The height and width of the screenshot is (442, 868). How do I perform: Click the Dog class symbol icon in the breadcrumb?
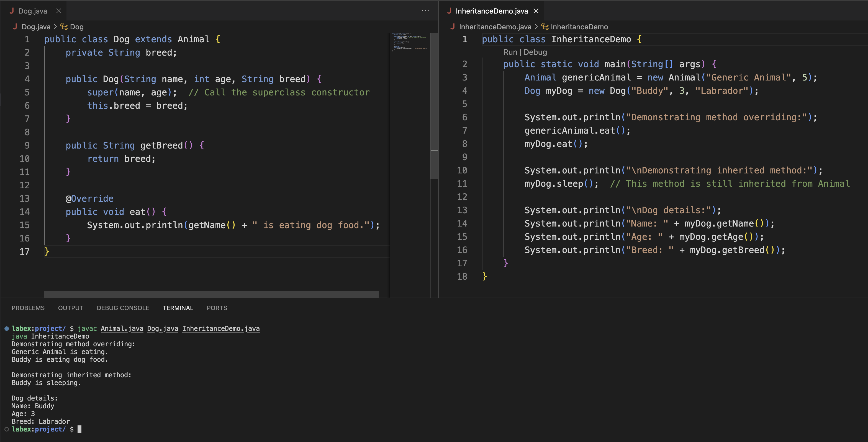coord(64,27)
